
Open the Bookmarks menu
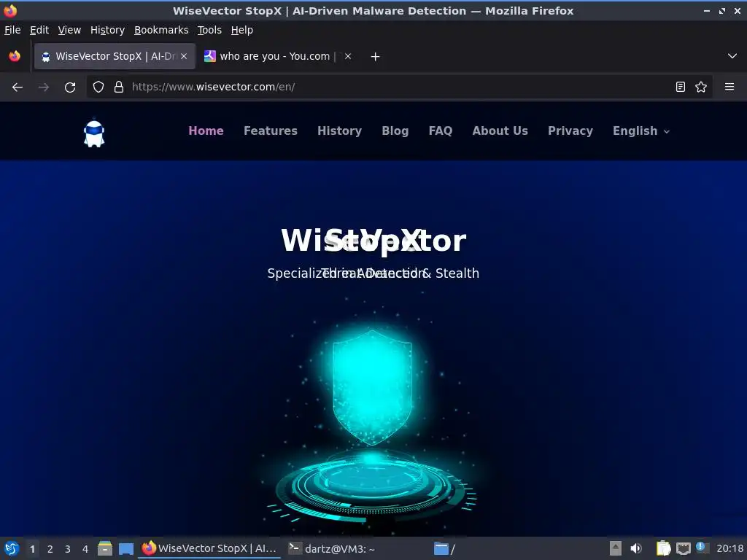point(161,30)
